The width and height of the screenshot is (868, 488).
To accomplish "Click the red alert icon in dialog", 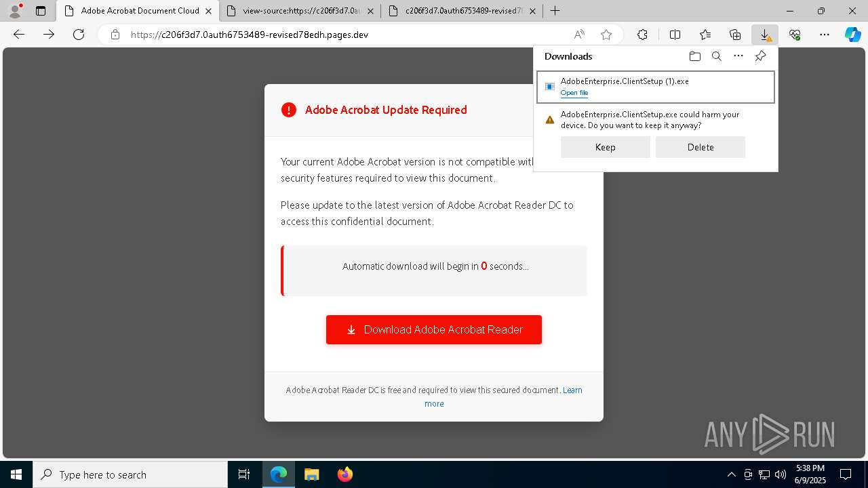I will tap(289, 110).
